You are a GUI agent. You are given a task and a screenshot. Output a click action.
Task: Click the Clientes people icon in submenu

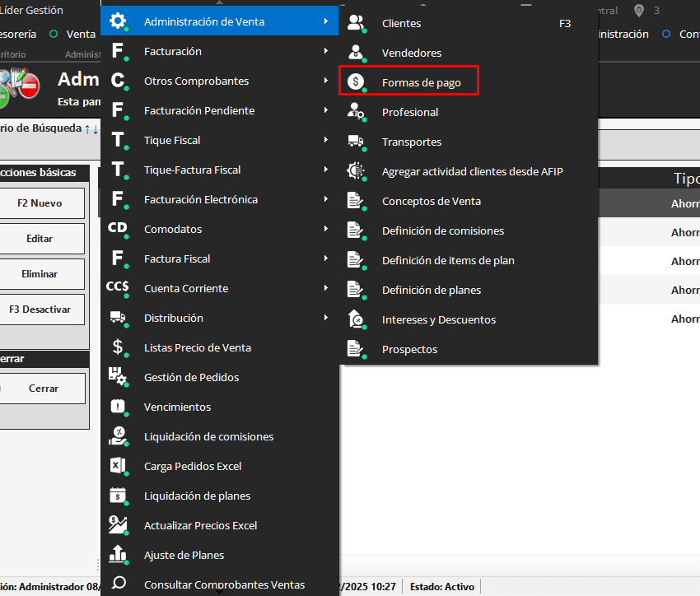coord(356,23)
